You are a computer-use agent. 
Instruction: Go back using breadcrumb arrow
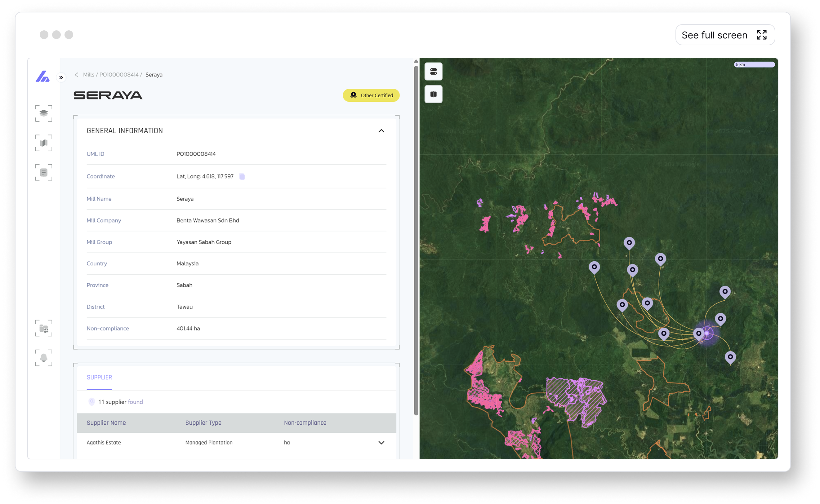point(76,75)
